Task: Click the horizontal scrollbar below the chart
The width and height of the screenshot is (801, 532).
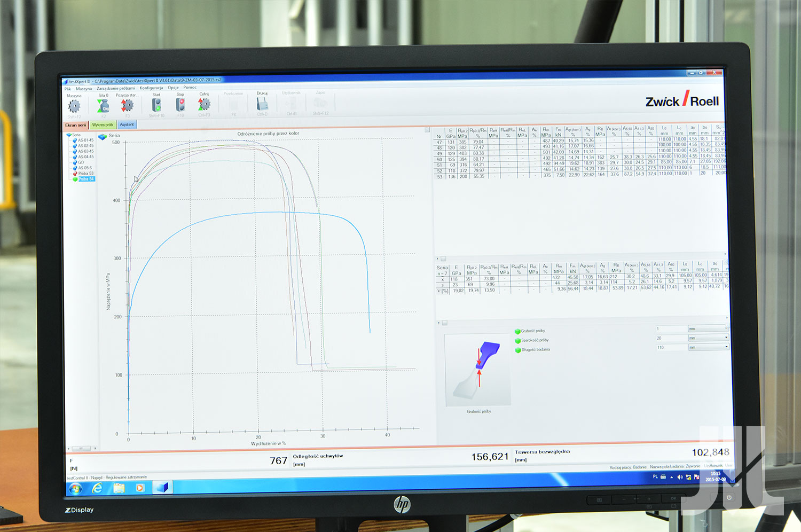Action: point(81,449)
